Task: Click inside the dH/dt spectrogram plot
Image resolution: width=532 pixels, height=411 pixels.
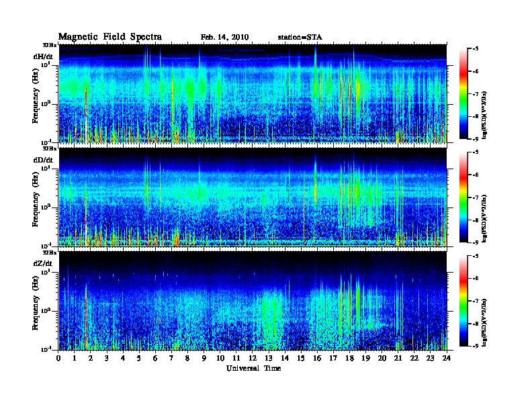Action: [x=253, y=93]
